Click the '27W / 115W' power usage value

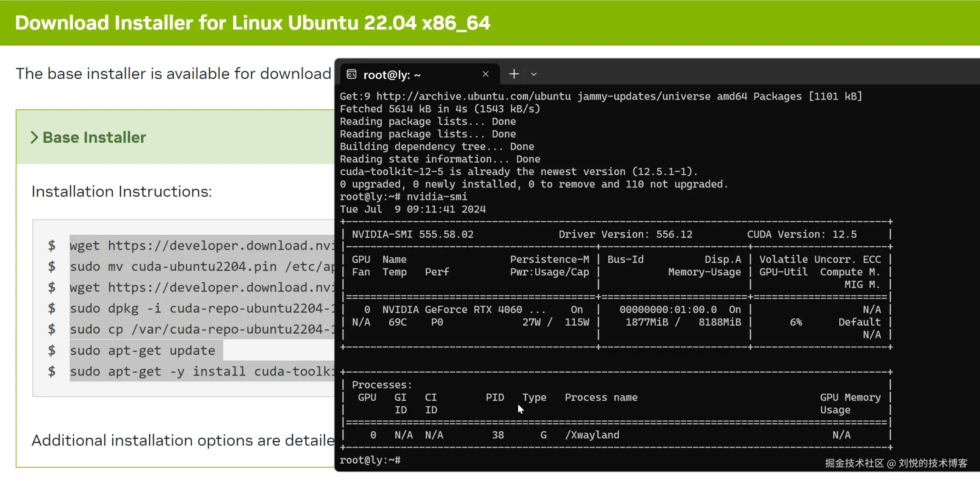click(555, 322)
